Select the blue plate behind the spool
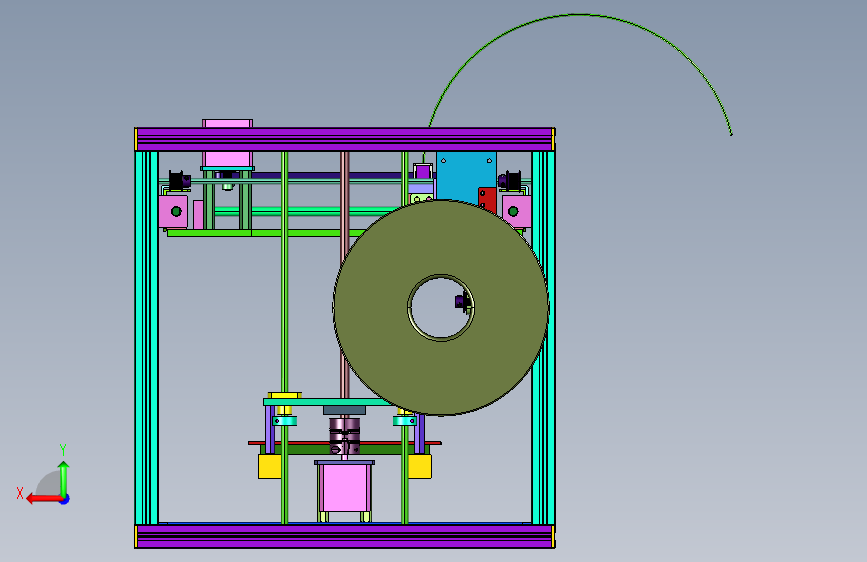The height and width of the screenshot is (562, 867). (466, 176)
